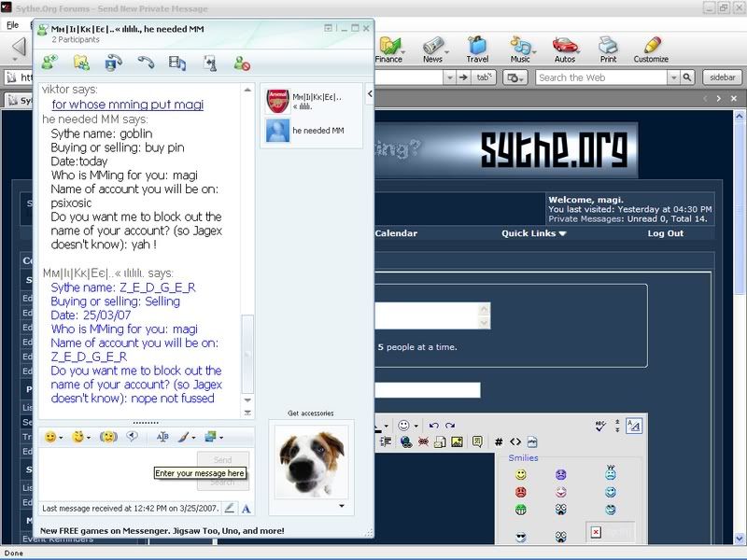Wrap HTML tags using the <> icon
The width and height of the screenshot is (747, 560).
(515, 441)
